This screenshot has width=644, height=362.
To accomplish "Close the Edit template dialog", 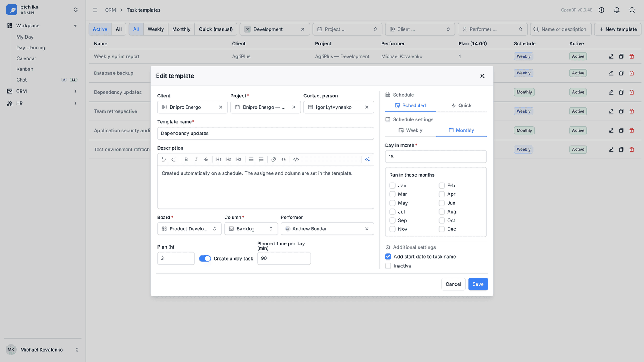I will click(x=482, y=76).
